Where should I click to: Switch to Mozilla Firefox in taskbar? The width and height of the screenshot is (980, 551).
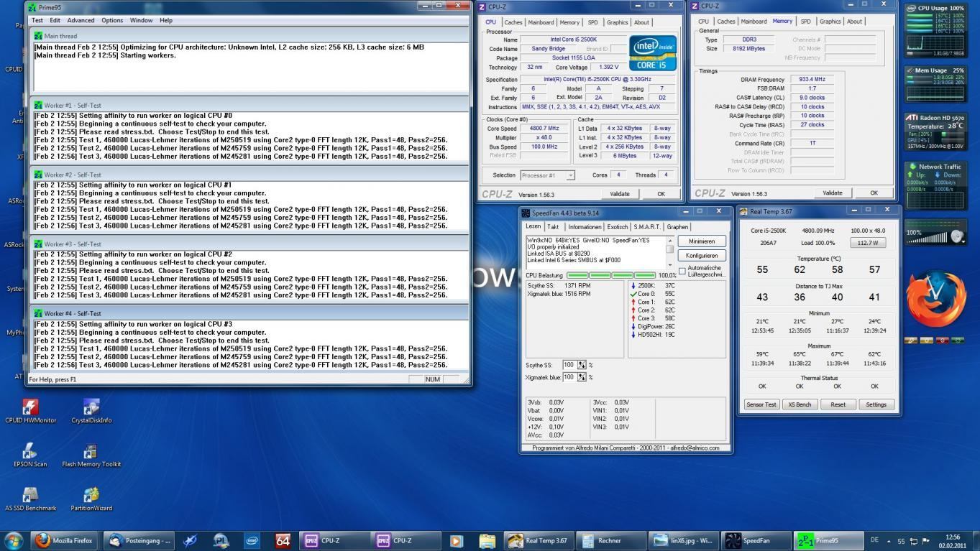[64, 540]
